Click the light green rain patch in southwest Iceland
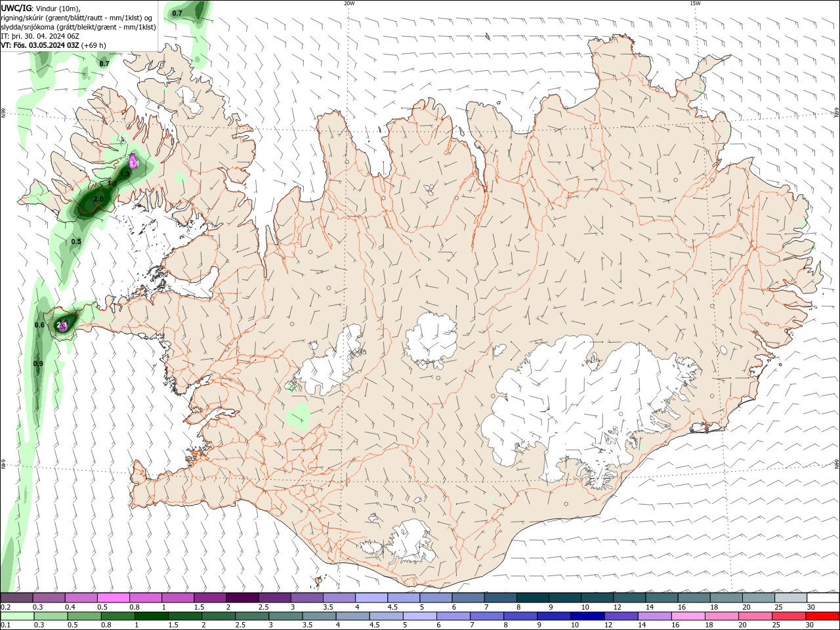Image resolution: width=840 pixels, height=630 pixels. pos(299,415)
